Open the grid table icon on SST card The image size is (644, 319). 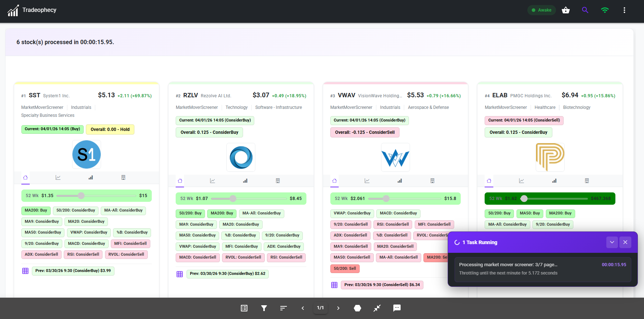point(25,271)
